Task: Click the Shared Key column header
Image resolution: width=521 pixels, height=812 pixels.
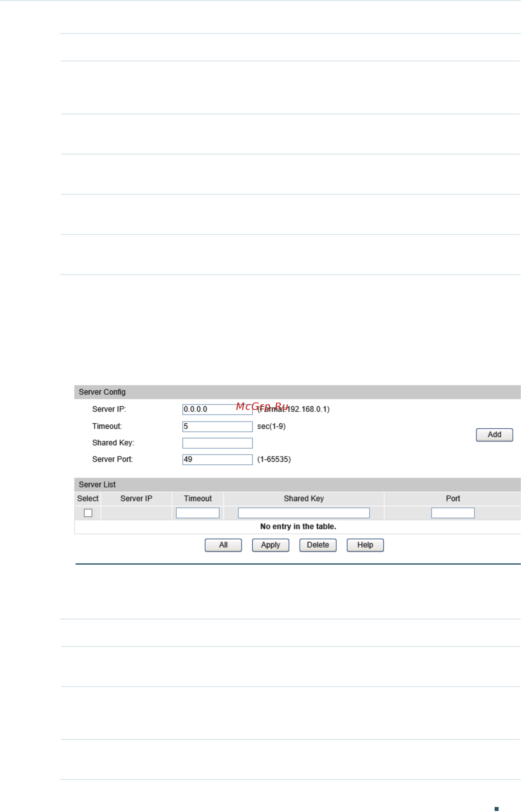Action: click(x=304, y=499)
